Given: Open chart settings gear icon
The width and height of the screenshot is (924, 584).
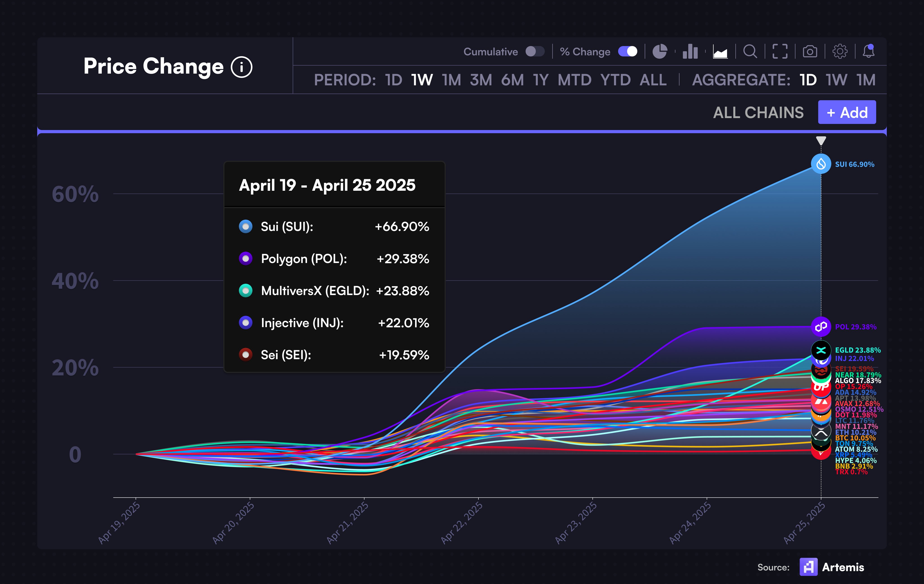Looking at the screenshot, I should [x=840, y=51].
